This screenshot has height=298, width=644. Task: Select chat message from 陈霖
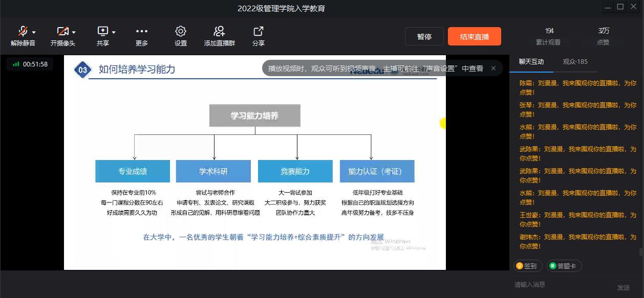(x=578, y=87)
